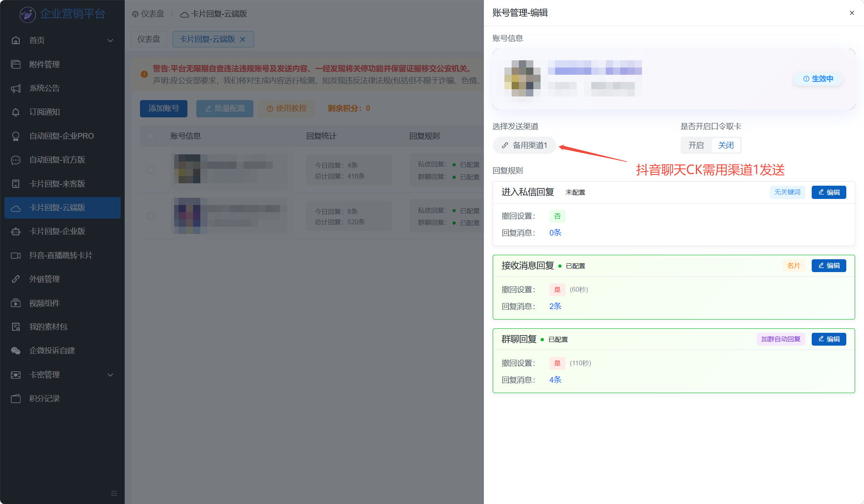
Task: Close the 卡片回复-云端版 tab
Action: coord(243,39)
